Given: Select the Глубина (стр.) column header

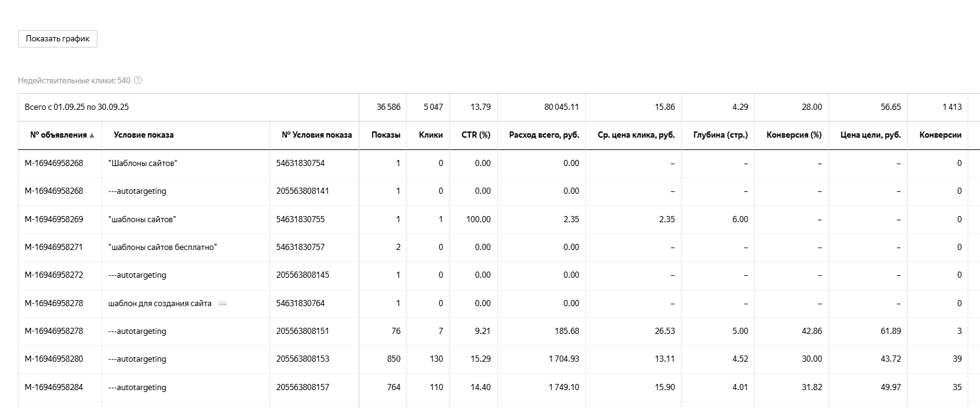Looking at the screenshot, I should (720, 135).
